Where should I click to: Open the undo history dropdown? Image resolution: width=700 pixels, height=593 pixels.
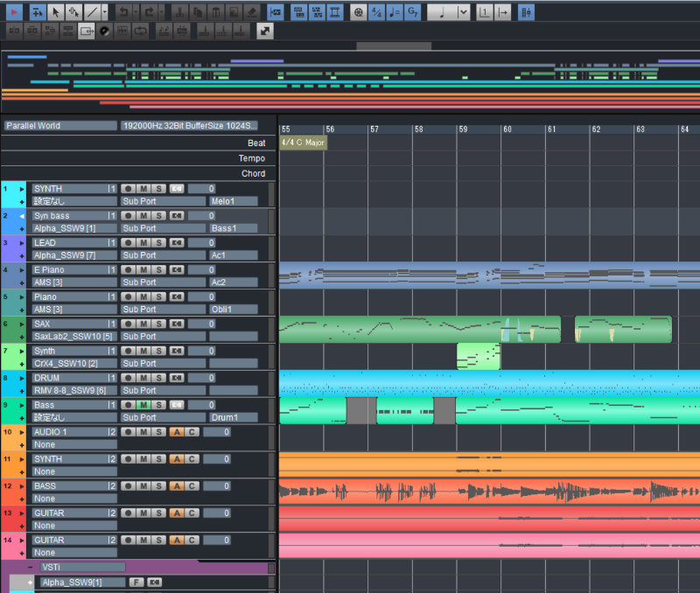(136, 12)
